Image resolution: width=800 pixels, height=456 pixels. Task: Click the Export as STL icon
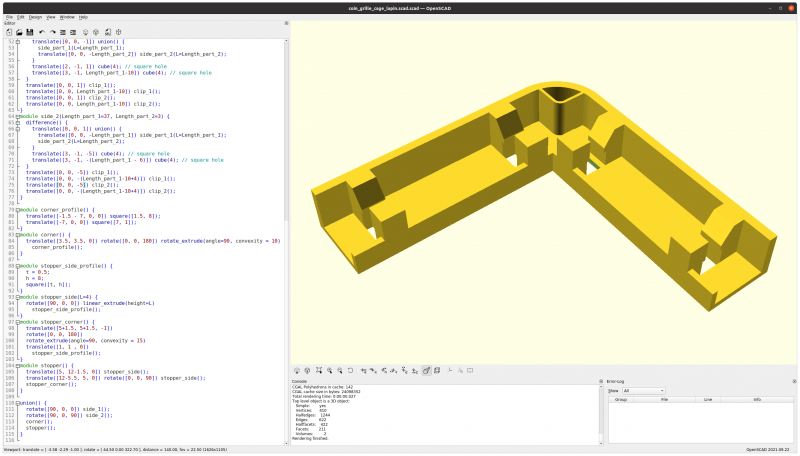tap(108, 32)
